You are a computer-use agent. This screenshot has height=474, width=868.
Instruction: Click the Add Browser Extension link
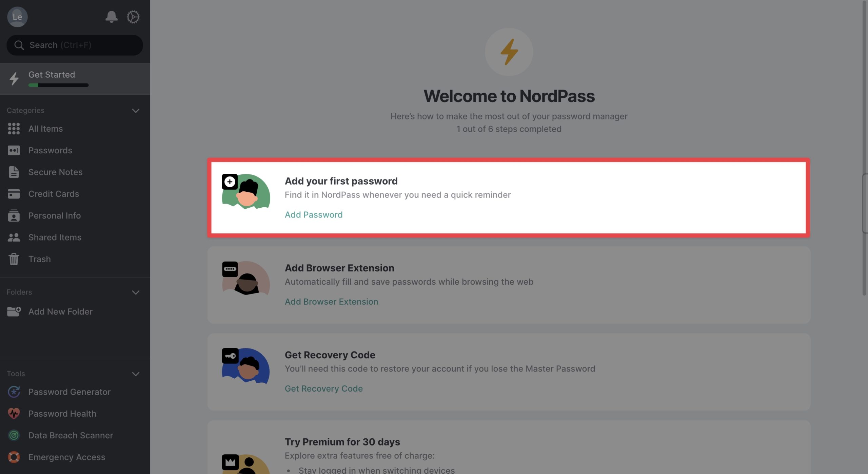[x=331, y=302]
